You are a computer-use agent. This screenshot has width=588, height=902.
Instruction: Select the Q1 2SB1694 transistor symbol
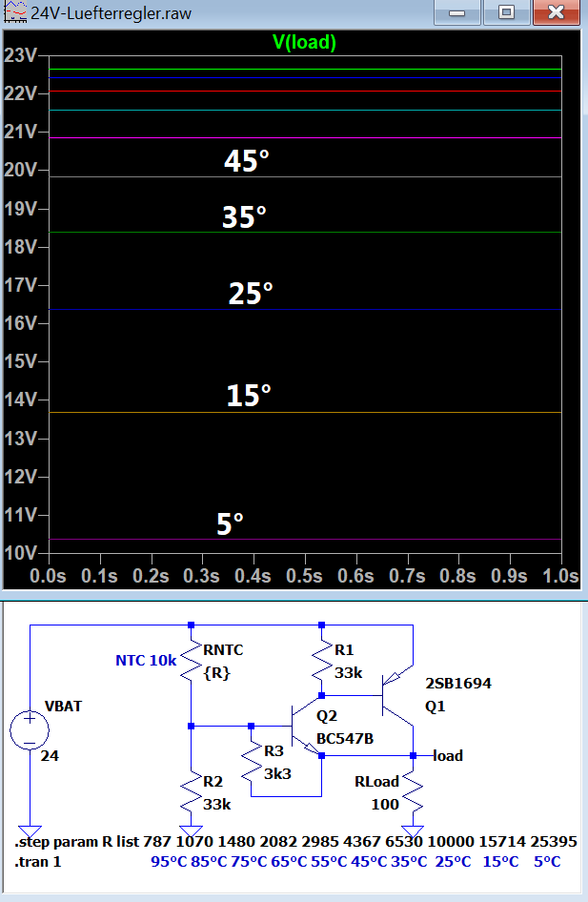[397, 696]
